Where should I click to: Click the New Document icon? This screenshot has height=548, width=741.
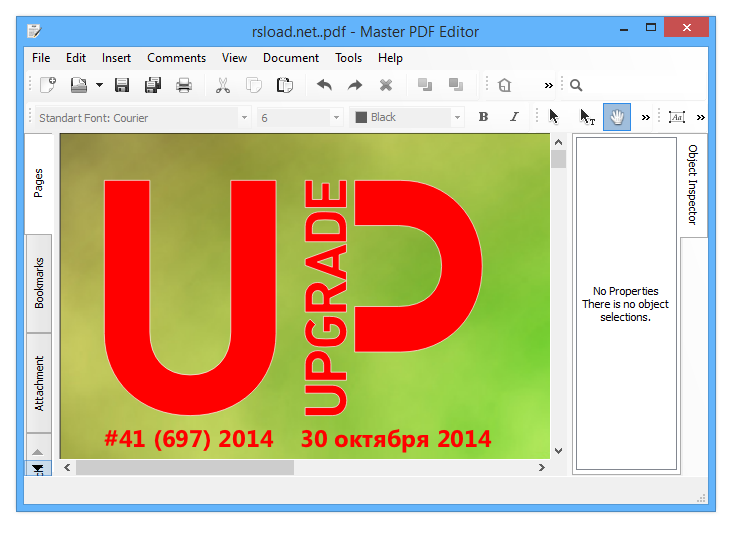(47, 85)
